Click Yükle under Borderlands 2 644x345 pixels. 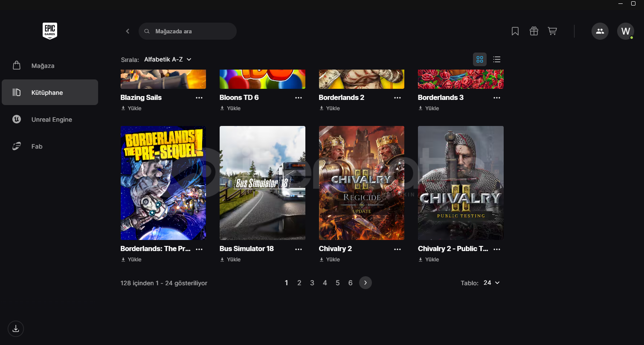click(x=330, y=108)
